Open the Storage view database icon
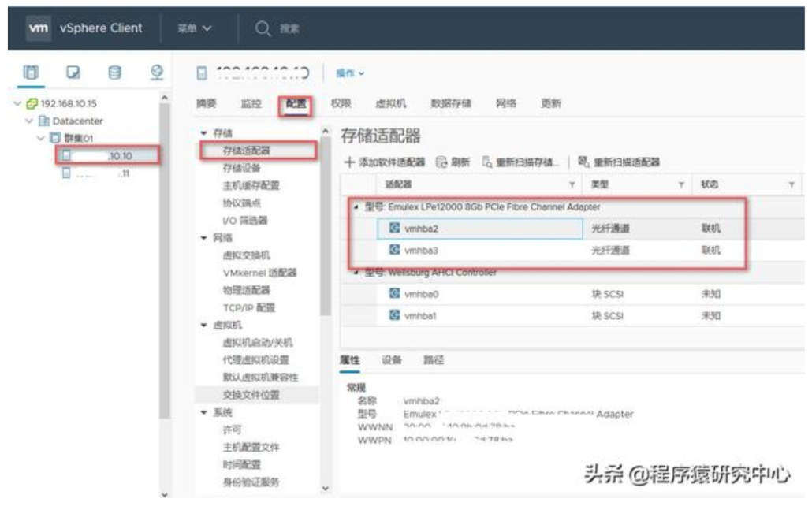The image size is (812, 506). tap(114, 73)
